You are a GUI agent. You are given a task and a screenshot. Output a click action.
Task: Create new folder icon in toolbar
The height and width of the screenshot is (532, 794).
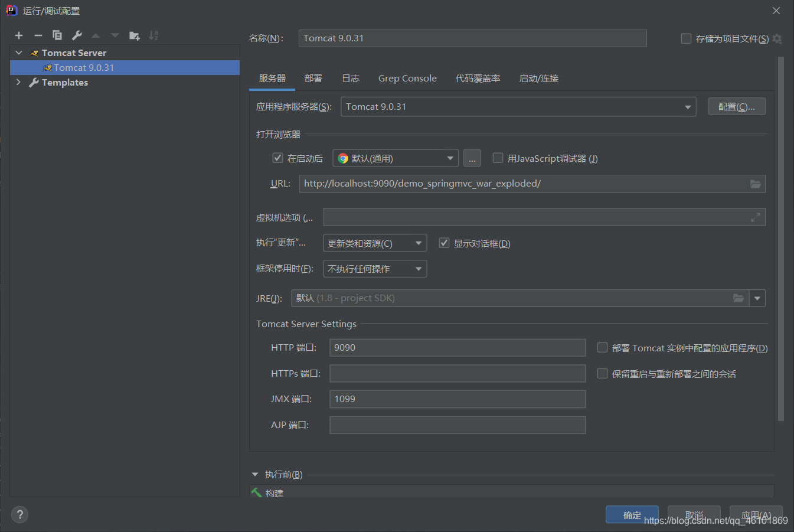(135, 35)
